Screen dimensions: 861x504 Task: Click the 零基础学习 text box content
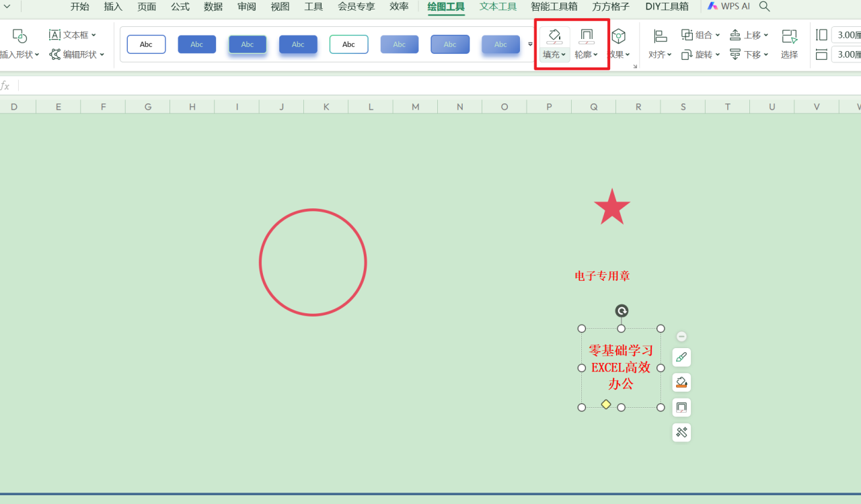click(621, 368)
